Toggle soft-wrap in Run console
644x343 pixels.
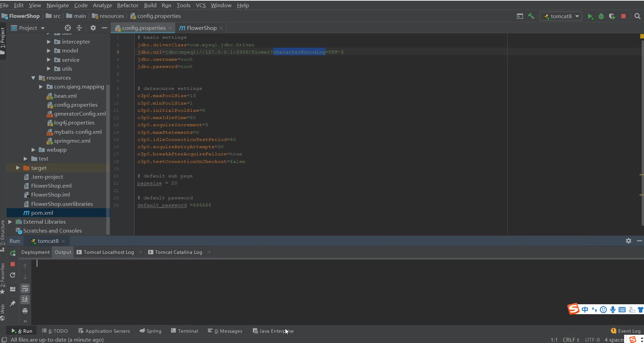tap(25, 288)
